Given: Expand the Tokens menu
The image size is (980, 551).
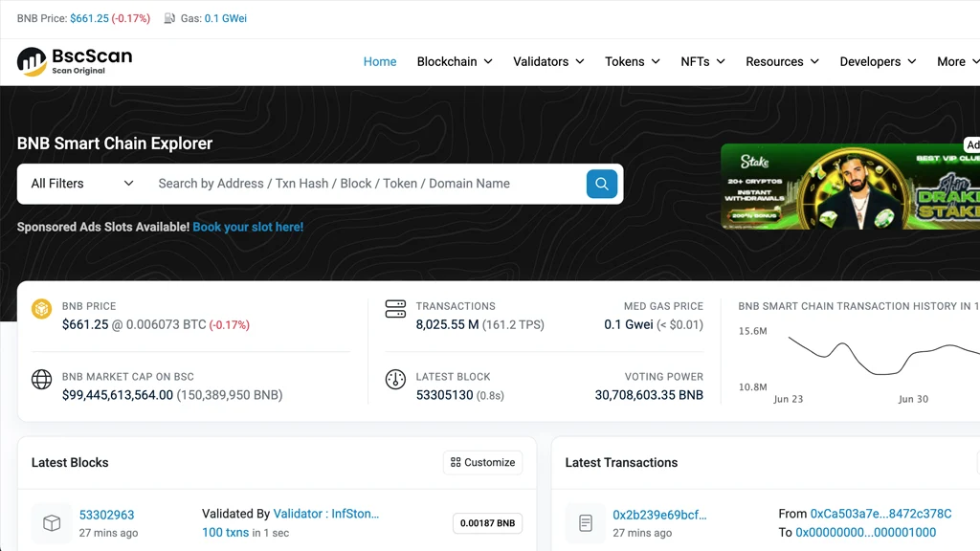Looking at the screenshot, I should pos(632,61).
